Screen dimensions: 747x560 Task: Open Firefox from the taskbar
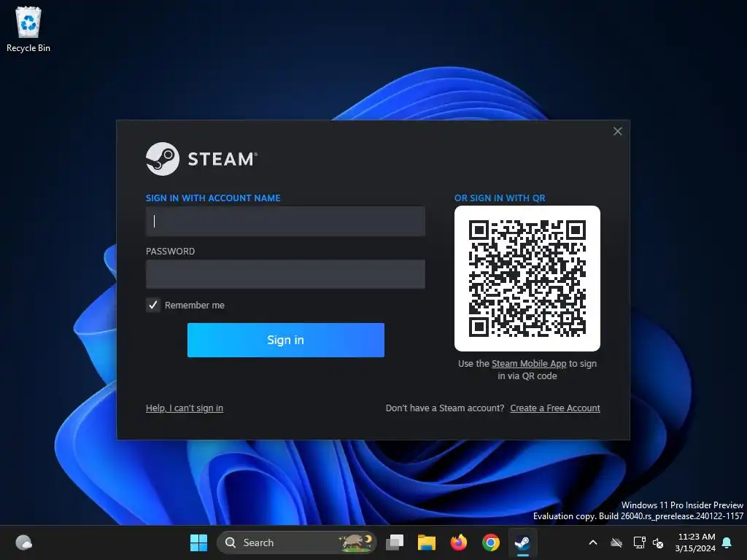pos(458,542)
